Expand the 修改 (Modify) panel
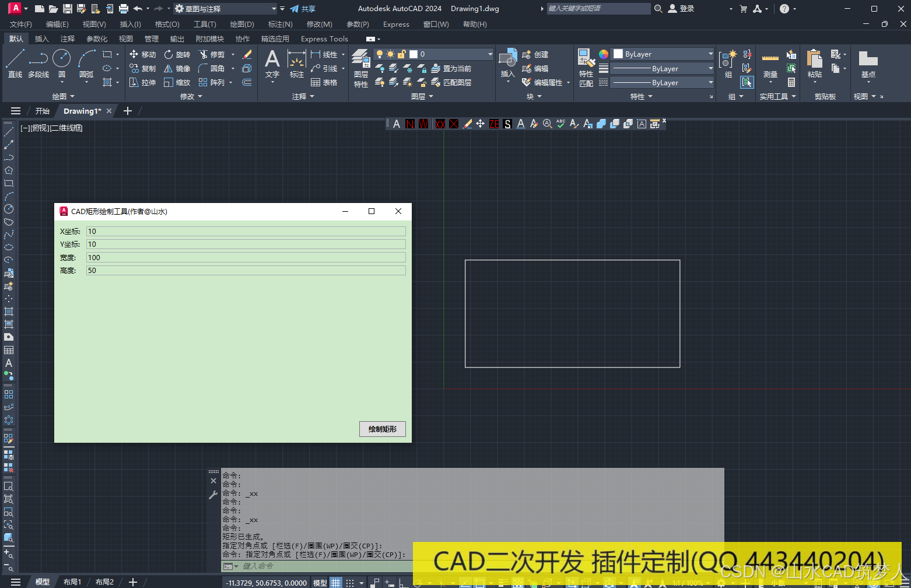Viewport: 911px width, 588px height. pos(191,96)
